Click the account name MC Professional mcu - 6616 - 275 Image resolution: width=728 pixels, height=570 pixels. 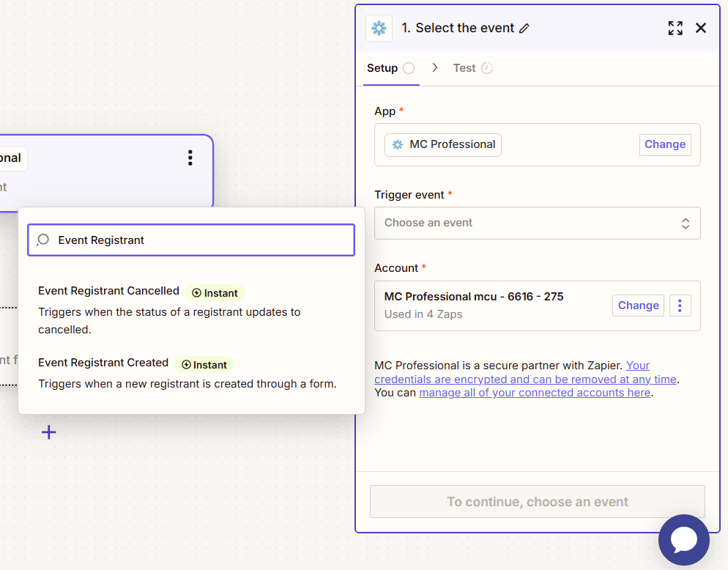click(x=474, y=297)
